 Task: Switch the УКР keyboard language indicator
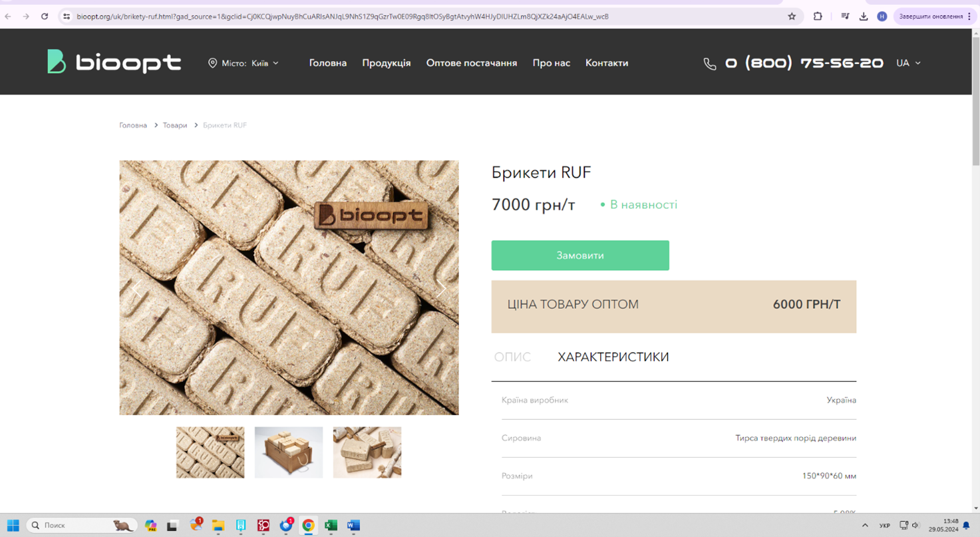884,526
